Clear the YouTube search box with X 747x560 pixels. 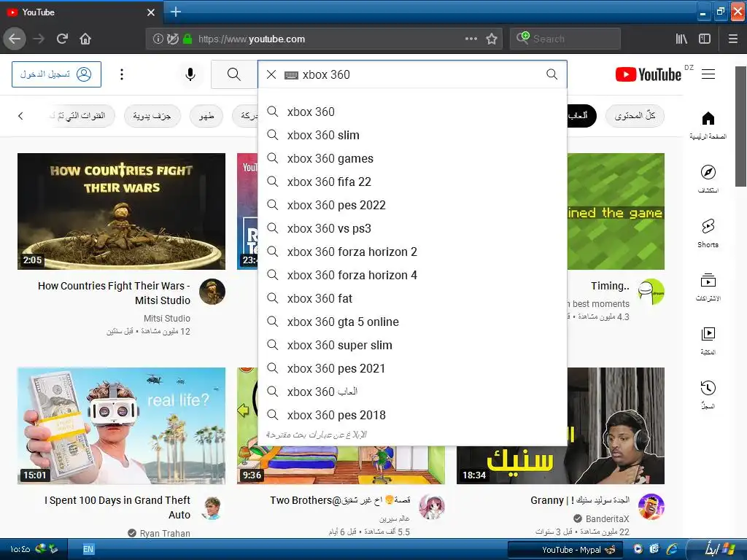271,74
